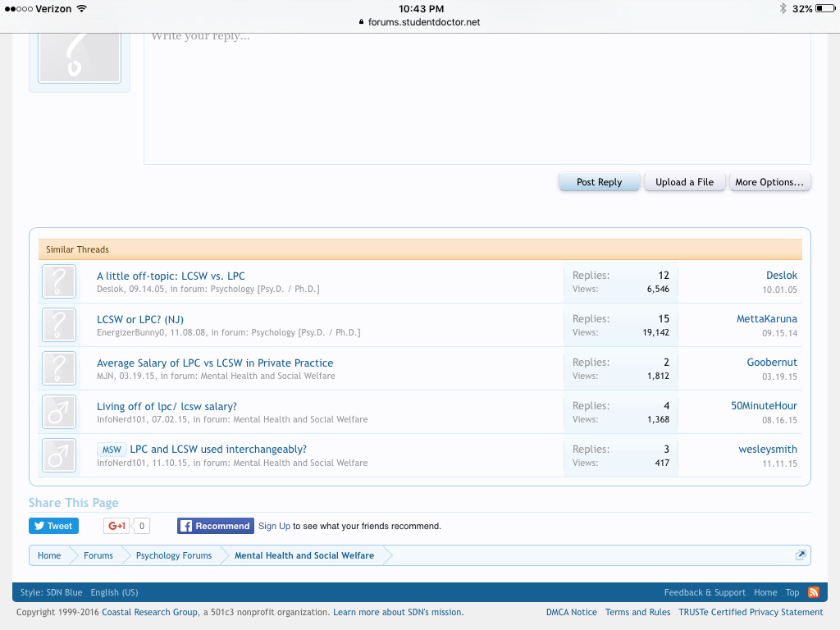840x630 pixels.
Task: Open the Terms and Rules footer link
Action: pyautogui.click(x=637, y=612)
